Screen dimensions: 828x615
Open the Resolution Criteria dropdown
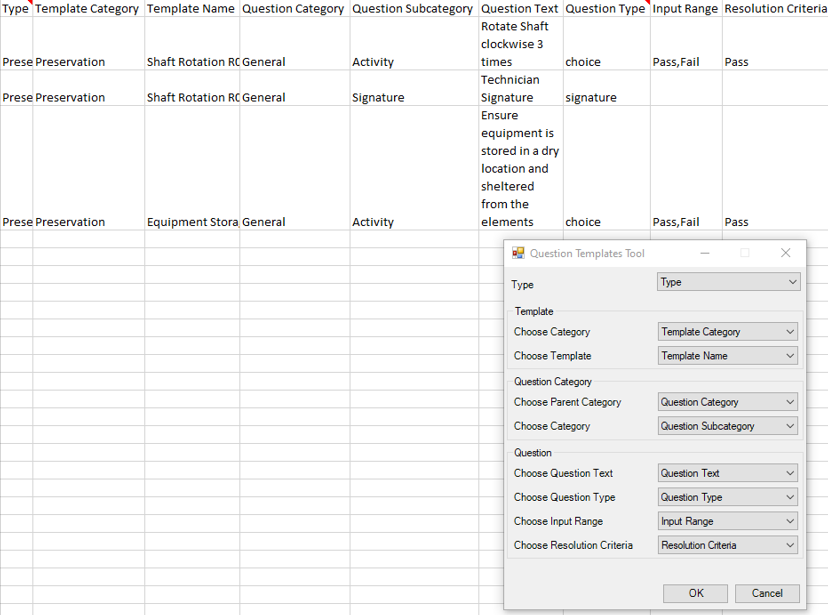(728, 545)
